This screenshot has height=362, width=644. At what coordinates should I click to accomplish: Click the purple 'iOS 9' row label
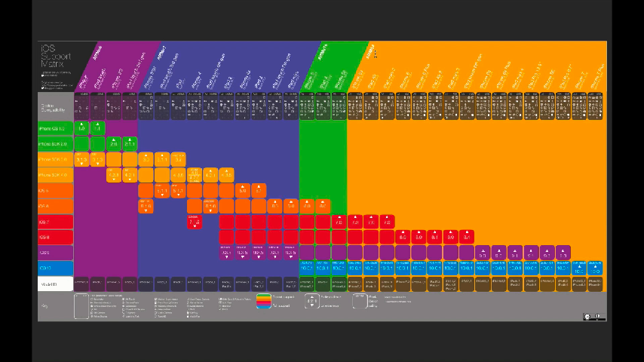(x=56, y=253)
